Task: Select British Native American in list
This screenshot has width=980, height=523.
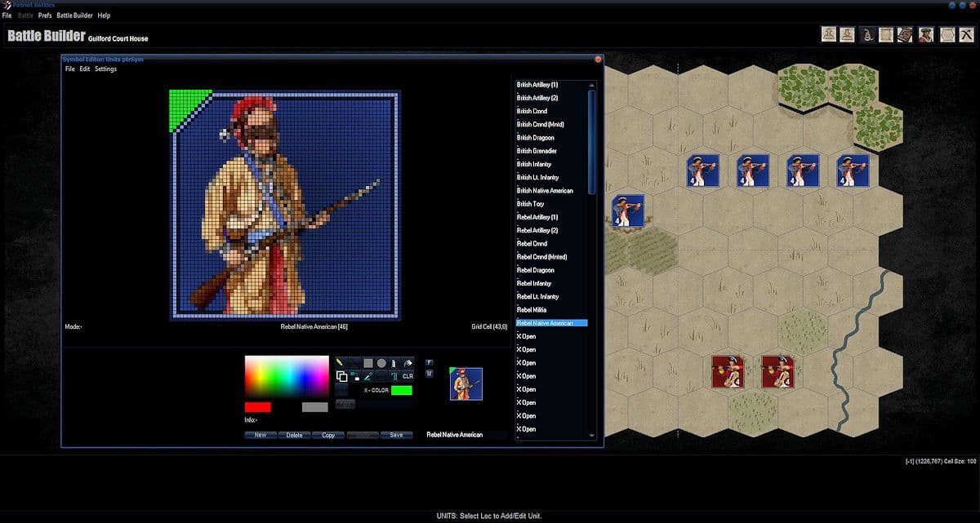Action: (545, 191)
